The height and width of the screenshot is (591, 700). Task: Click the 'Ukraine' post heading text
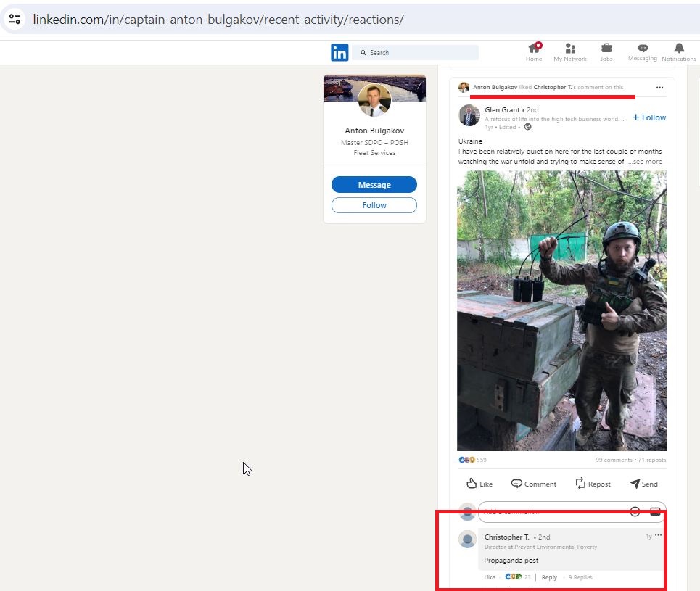click(x=470, y=141)
